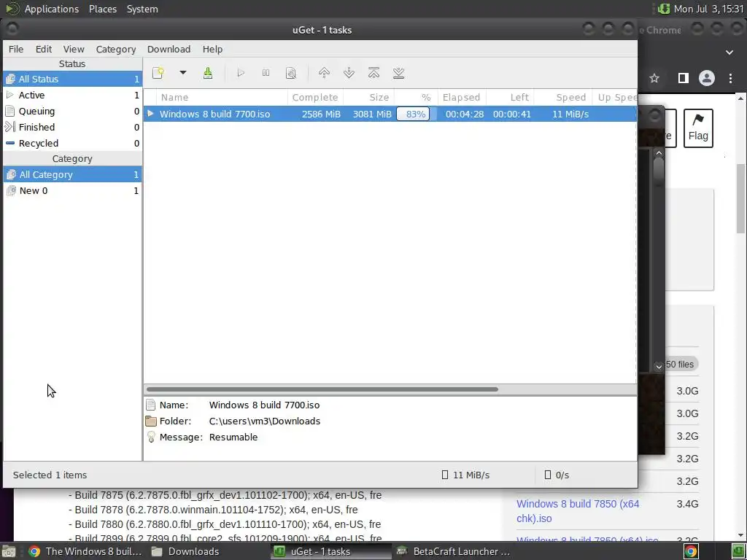747x560 pixels.
Task: Click the Move to Top toolbar icon
Action: pos(374,73)
